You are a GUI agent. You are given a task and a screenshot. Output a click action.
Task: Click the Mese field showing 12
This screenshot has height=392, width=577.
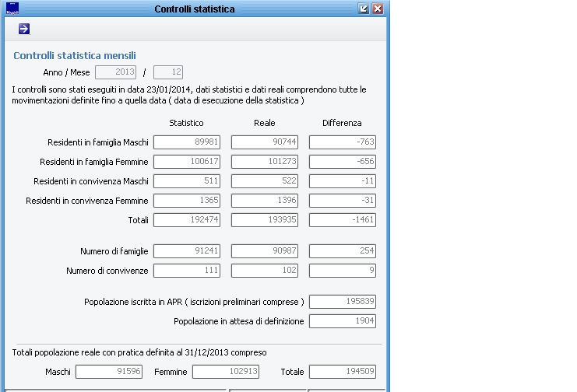coord(168,72)
